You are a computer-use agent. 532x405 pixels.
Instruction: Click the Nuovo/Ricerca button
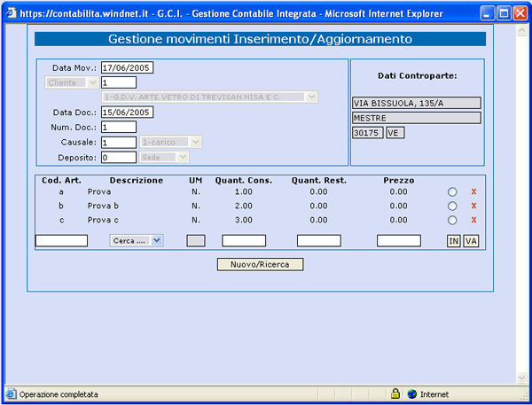click(260, 265)
